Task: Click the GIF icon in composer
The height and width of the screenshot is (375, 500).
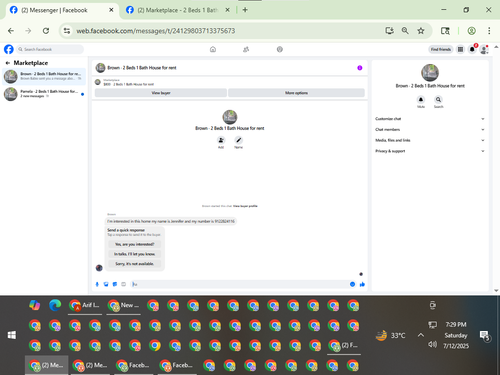Action: pos(123,284)
